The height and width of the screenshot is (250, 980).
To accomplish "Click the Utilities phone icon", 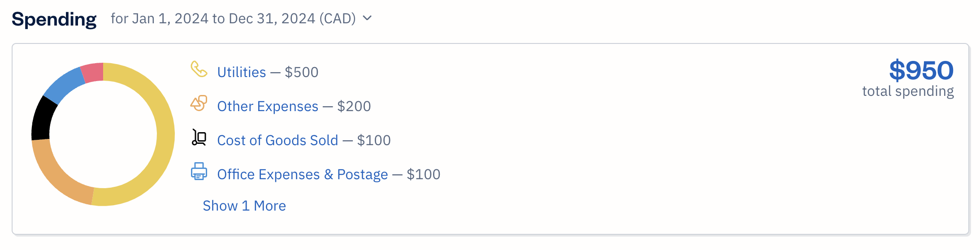I will [x=199, y=69].
